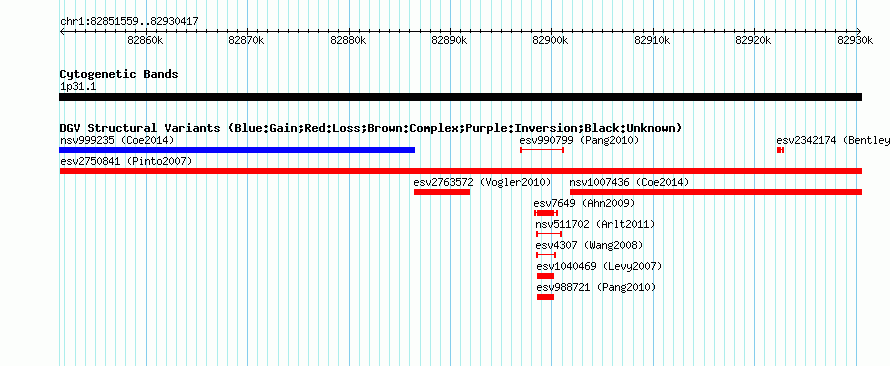Select the red esv2763572 loss bar
This screenshot has height=366, width=890.
pos(442,192)
